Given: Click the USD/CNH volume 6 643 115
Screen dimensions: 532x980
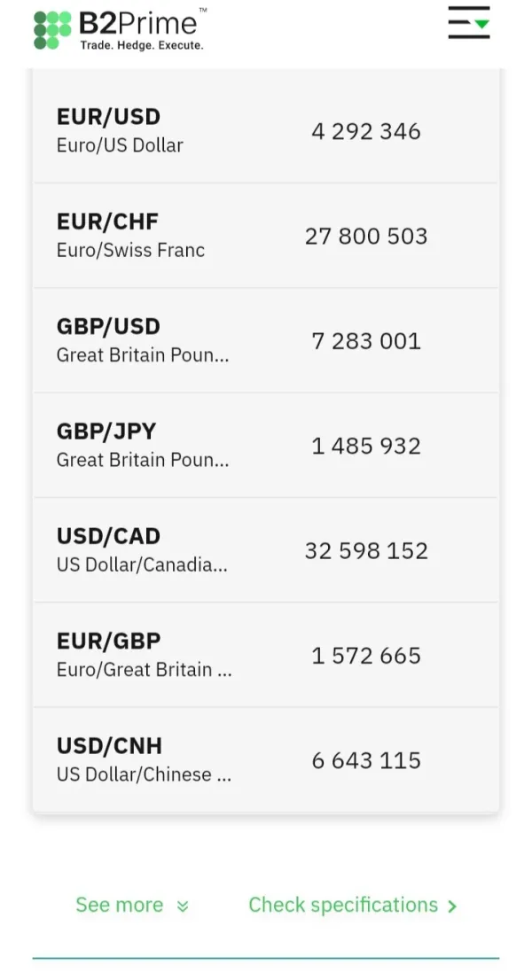Looking at the screenshot, I should click(366, 760).
